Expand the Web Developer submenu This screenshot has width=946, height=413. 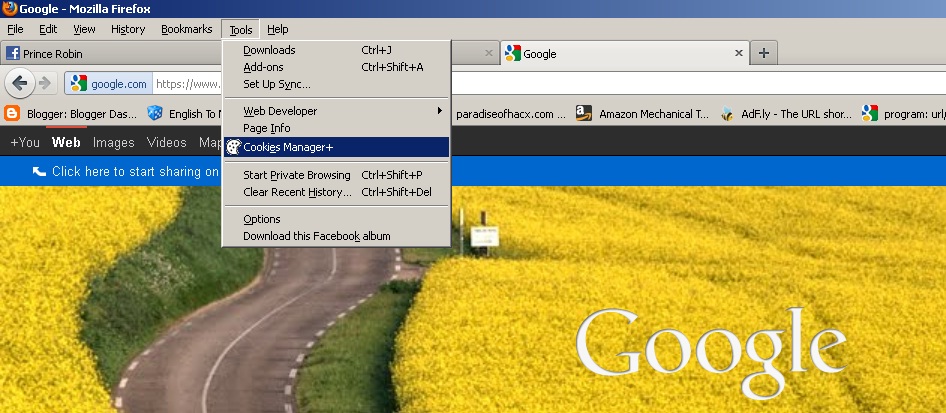(x=337, y=111)
